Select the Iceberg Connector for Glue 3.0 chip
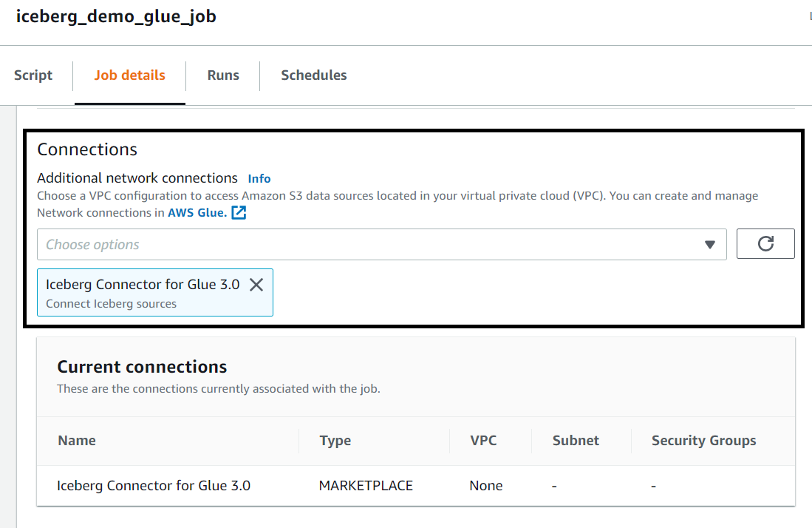Image resolution: width=812 pixels, height=528 pixels. pyautogui.click(x=155, y=292)
